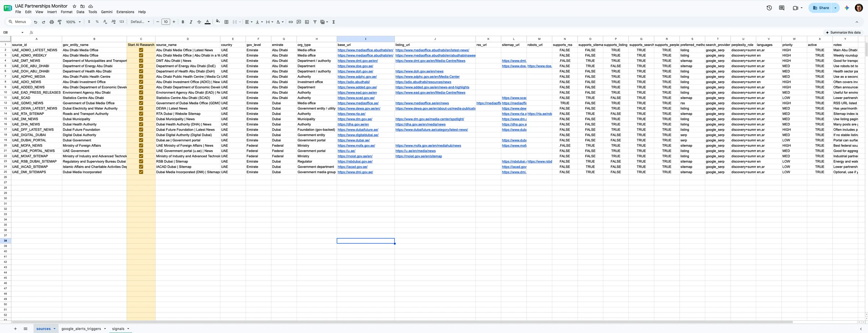Image resolution: width=868 pixels, height=333 pixels.
Task: Select the paint format roller icon
Action: [60, 22]
